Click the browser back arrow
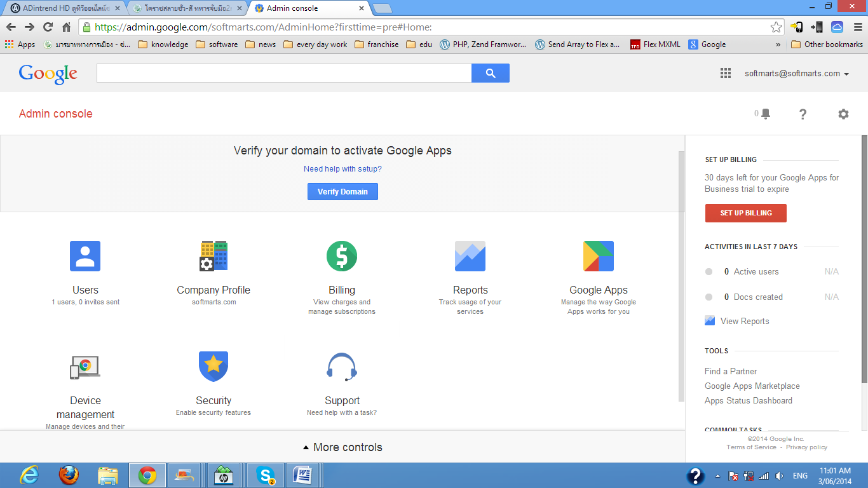The height and width of the screenshot is (488, 868). coord(11,27)
